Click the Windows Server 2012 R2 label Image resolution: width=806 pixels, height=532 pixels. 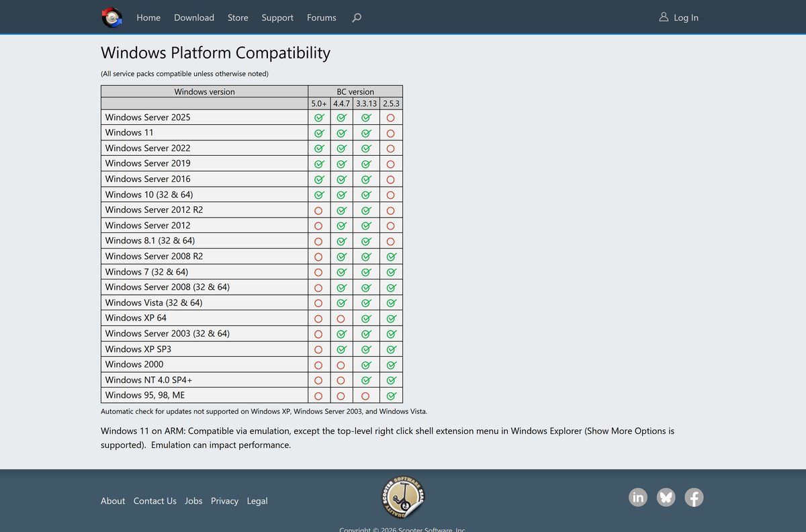[x=154, y=210]
